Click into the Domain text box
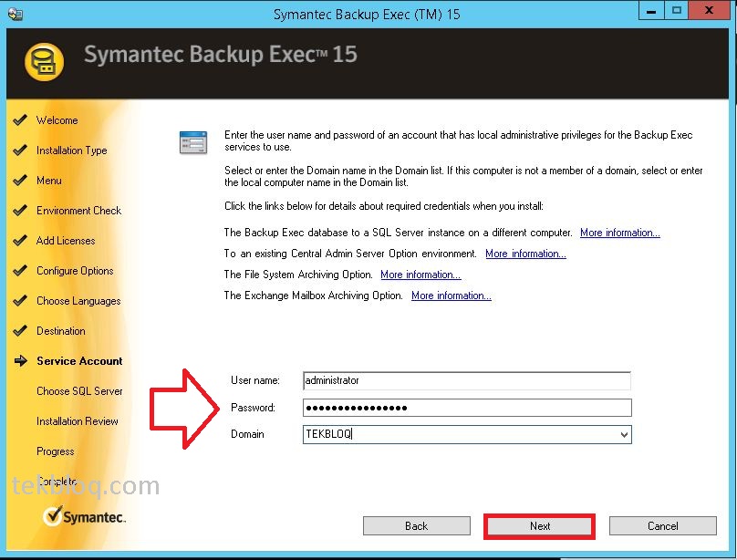 (460, 434)
